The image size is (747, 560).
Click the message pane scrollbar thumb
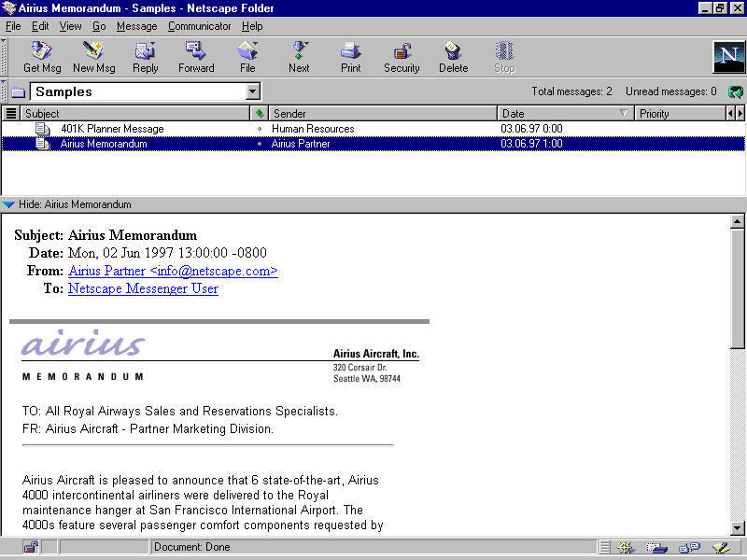coord(737,288)
